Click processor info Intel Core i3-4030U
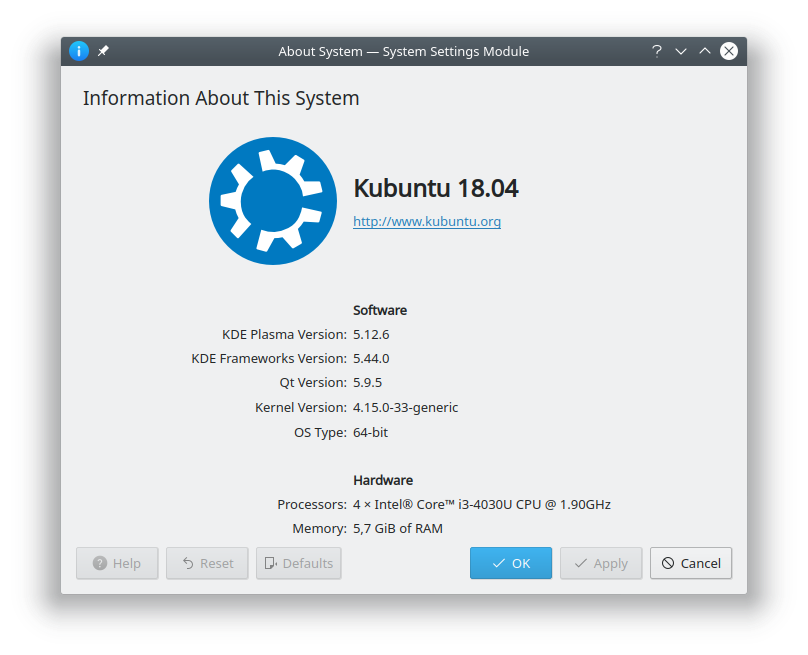 click(x=482, y=504)
